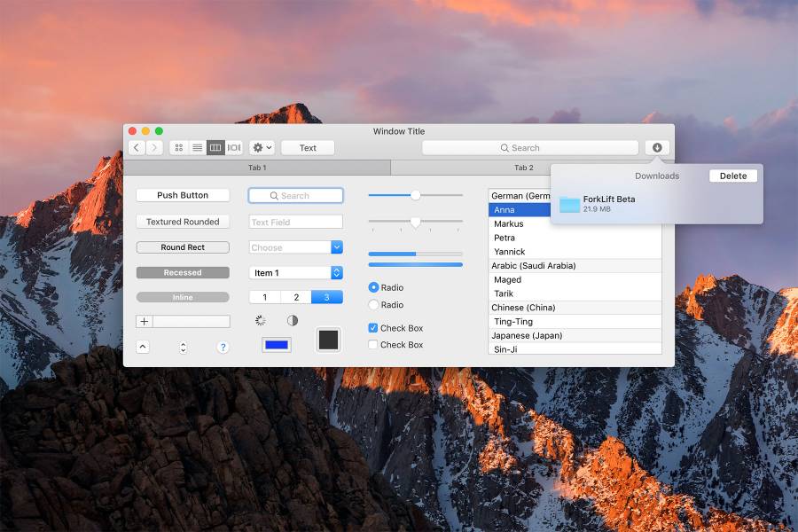Click the plus add button
Image resolution: width=798 pixels, height=532 pixels.
pyautogui.click(x=145, y=322)
